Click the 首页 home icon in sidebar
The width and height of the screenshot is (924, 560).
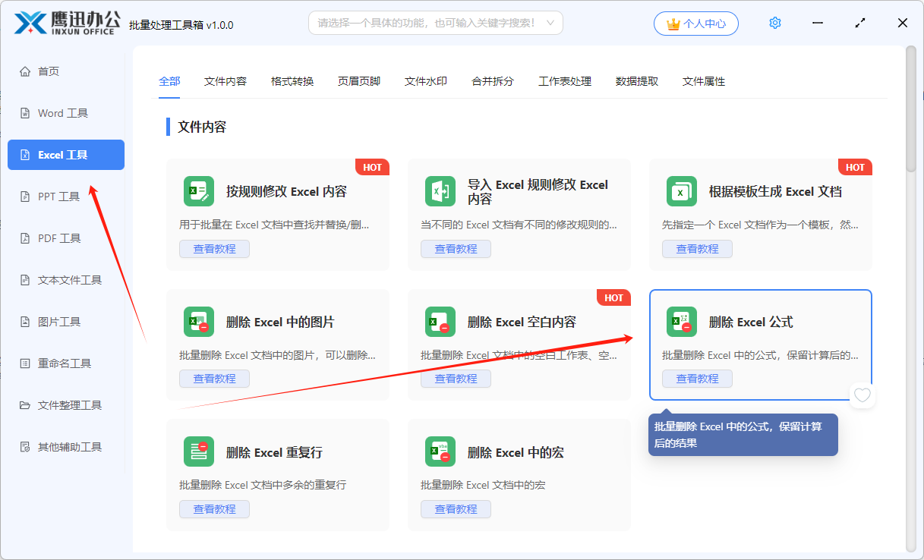tap(26, 71)
